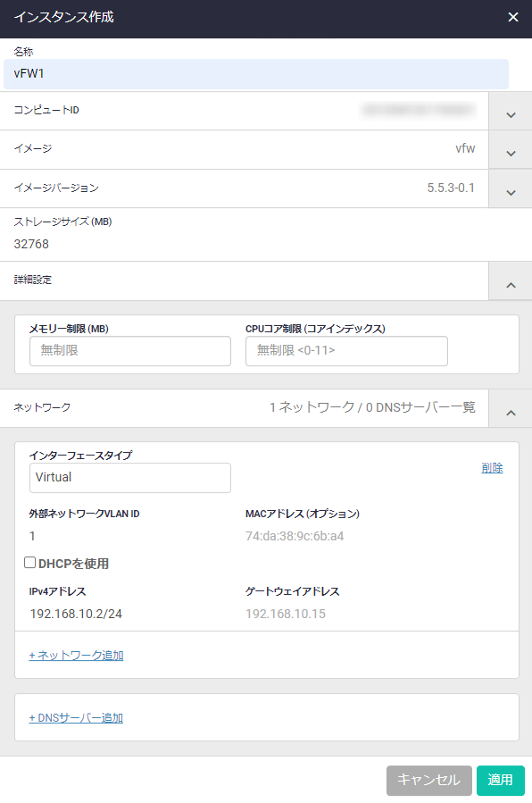
Task: Click the メモリー制限 (MB) input box
Action: tap(130, 351)
